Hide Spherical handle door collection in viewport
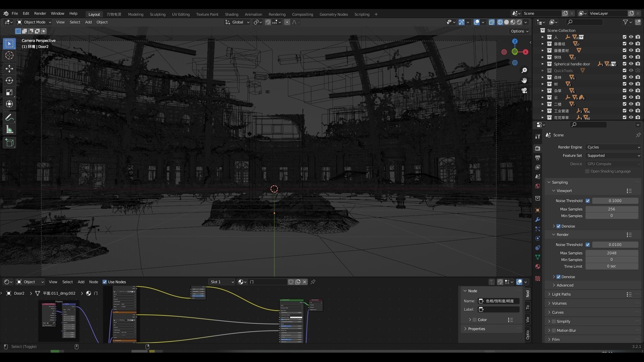 tap(631, 64)
